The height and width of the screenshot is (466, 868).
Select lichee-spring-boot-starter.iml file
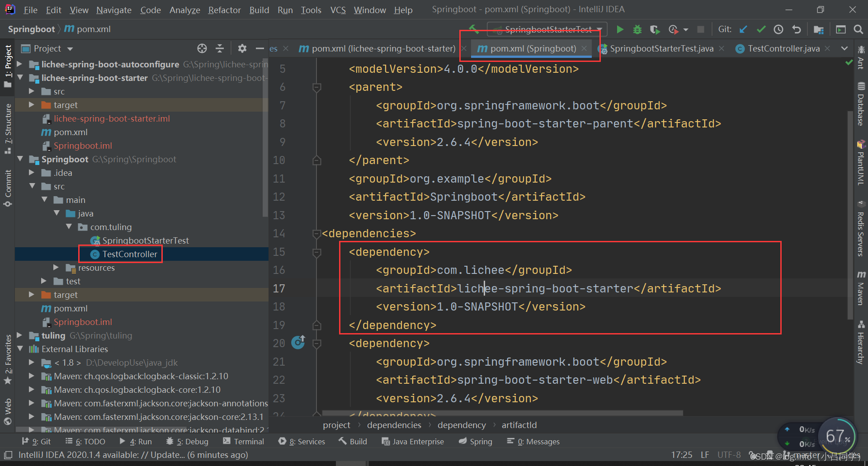point(112,118)
